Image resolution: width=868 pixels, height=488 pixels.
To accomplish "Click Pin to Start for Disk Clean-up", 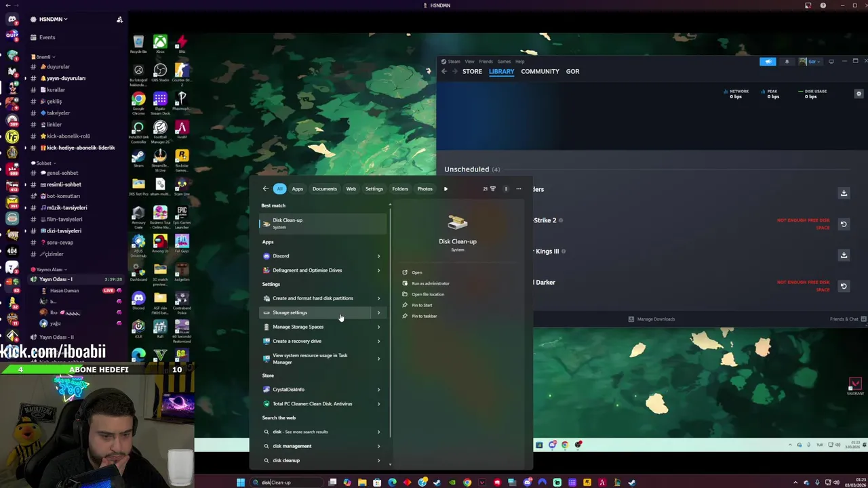I will click(421, 305).
